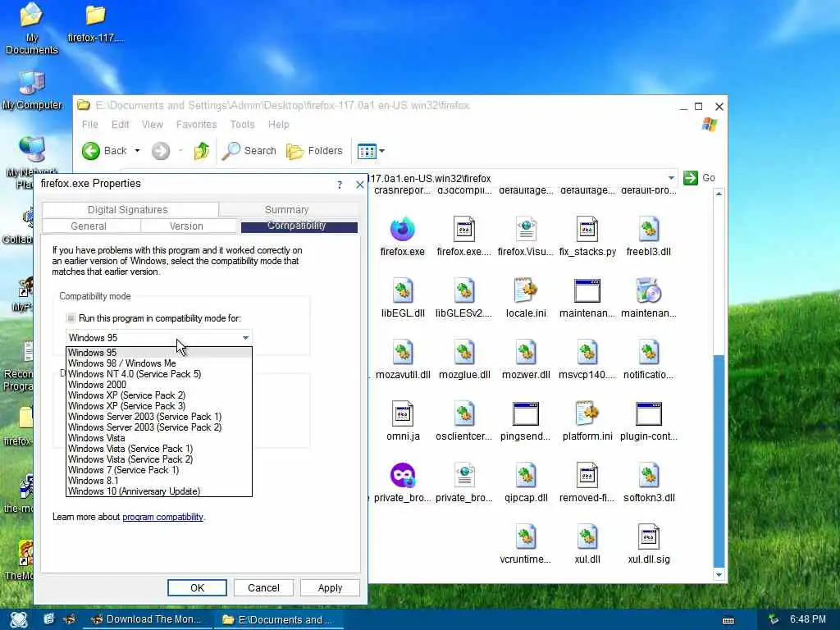This screenshot has width=840, height=630.
Task: Open the View menu in Explorer
Action: pyautogui.click(x=152, y=125)
